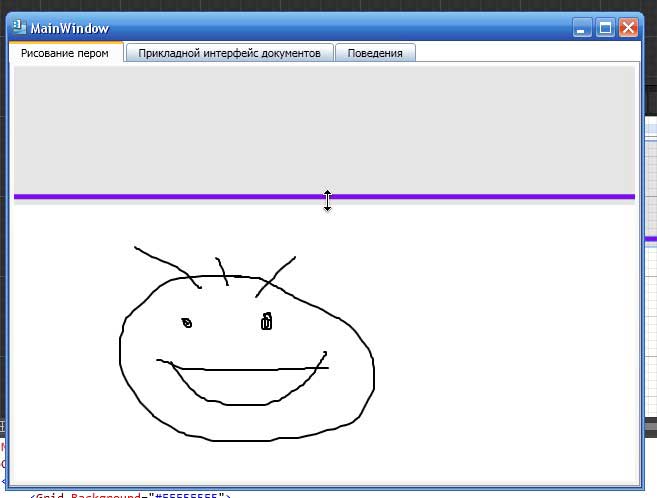The image size is (657, 498).
Task: Click inside the drawn smiling mouth
Action: coord(247,387)
